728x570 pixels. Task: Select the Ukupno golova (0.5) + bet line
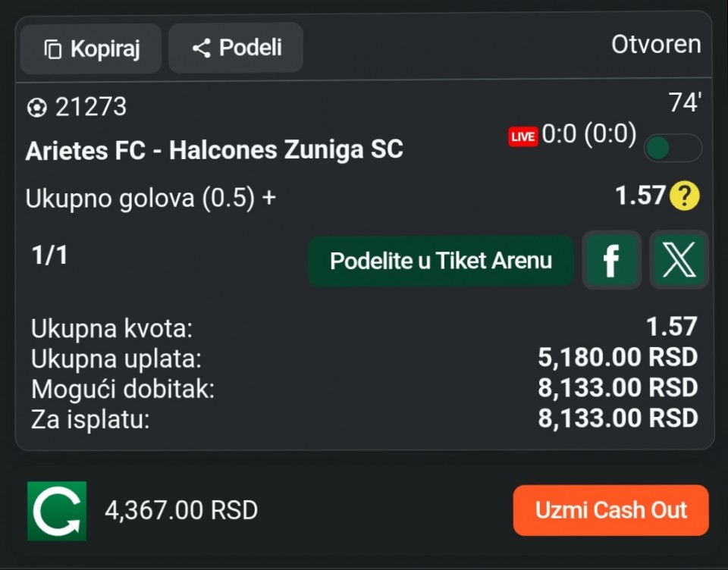[x=151, y=199]
